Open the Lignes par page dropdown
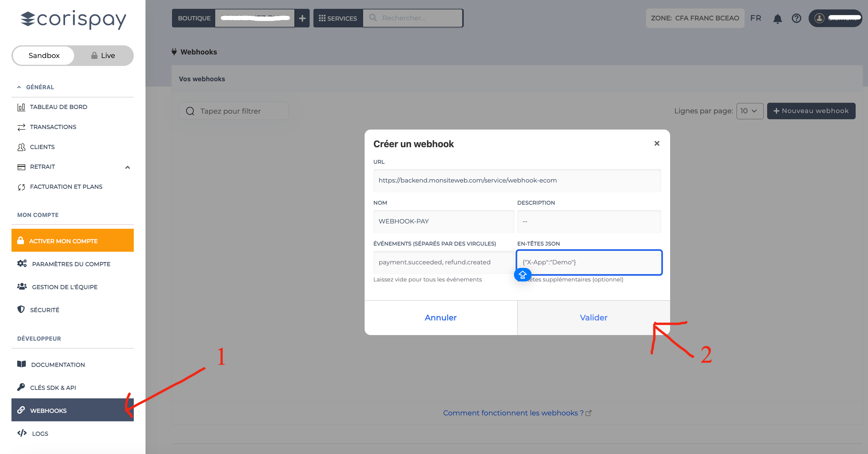Viewport: 868px width, 454px height. [750, 111]
